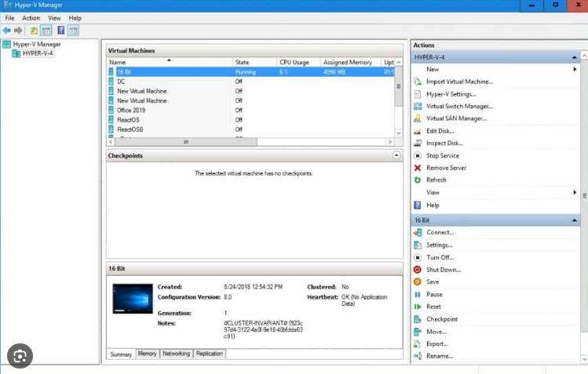
Task: Click the 16 Bit VM screen thumbnail
Action: pyautogui.click(x=133, y=299)
